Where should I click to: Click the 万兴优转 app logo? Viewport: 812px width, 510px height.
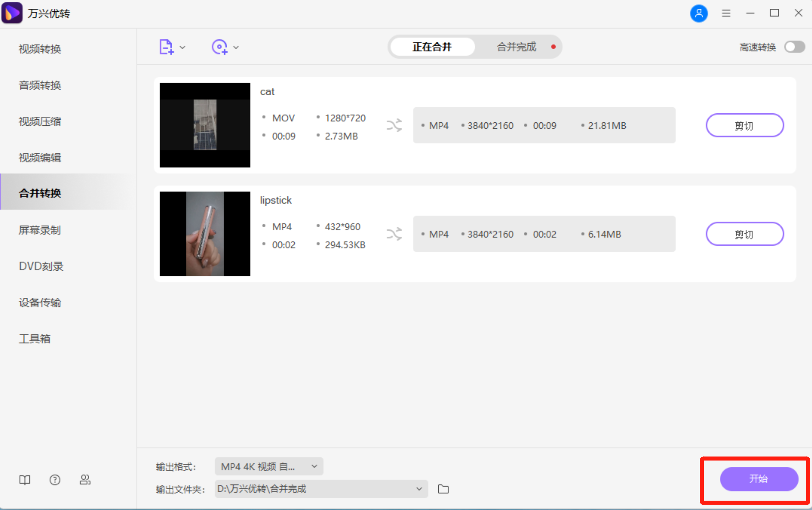(12, 13)
